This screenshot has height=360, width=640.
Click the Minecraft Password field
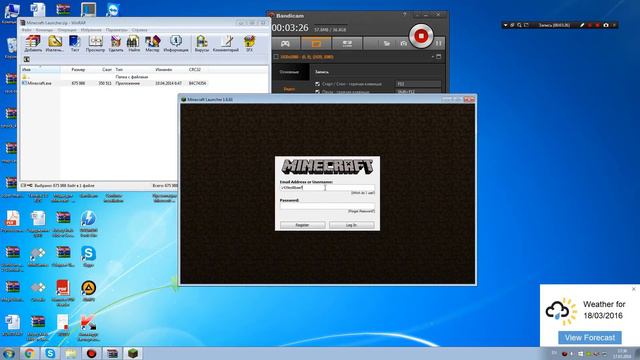pos(327,206)
